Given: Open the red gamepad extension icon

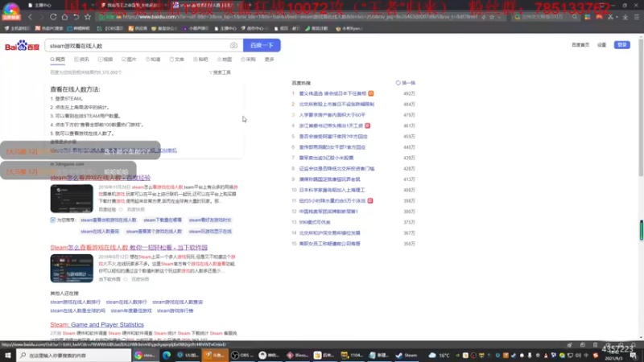Looking at the screenshot, I should [599, 17].
